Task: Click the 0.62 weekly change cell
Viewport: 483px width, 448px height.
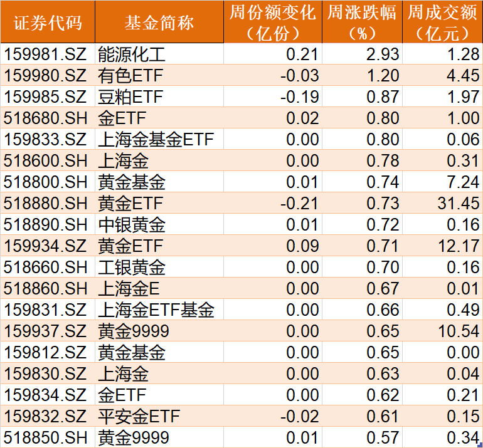Action: (363, 395)
